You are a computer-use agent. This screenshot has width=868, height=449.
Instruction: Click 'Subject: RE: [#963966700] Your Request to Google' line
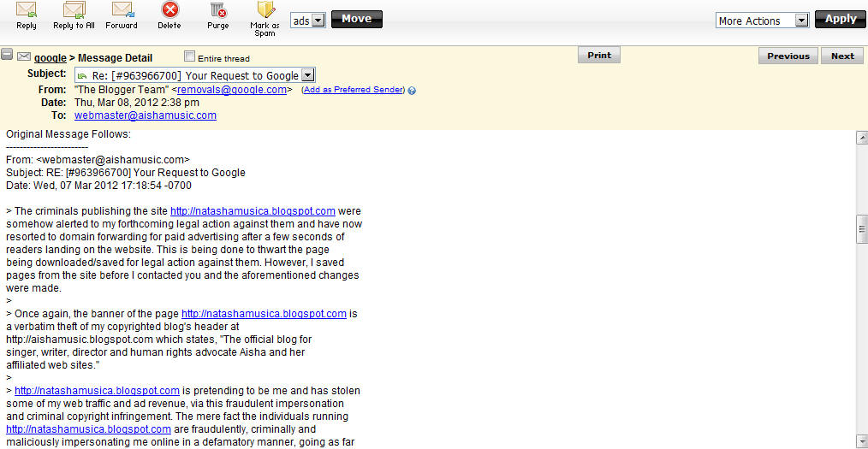(x=126, y=173)
